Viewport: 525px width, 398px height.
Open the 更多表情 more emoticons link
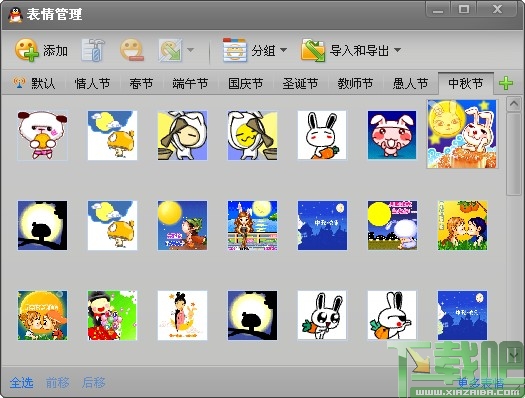[480, 383]
